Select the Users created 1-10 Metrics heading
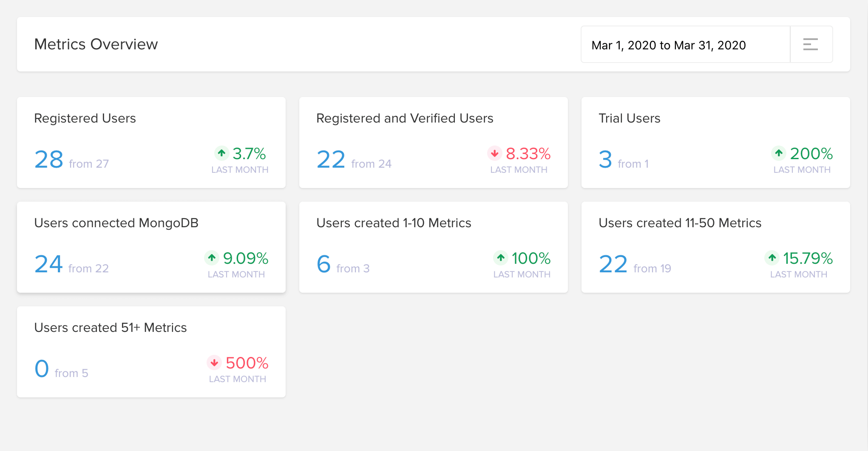 [x=394, y=223]
